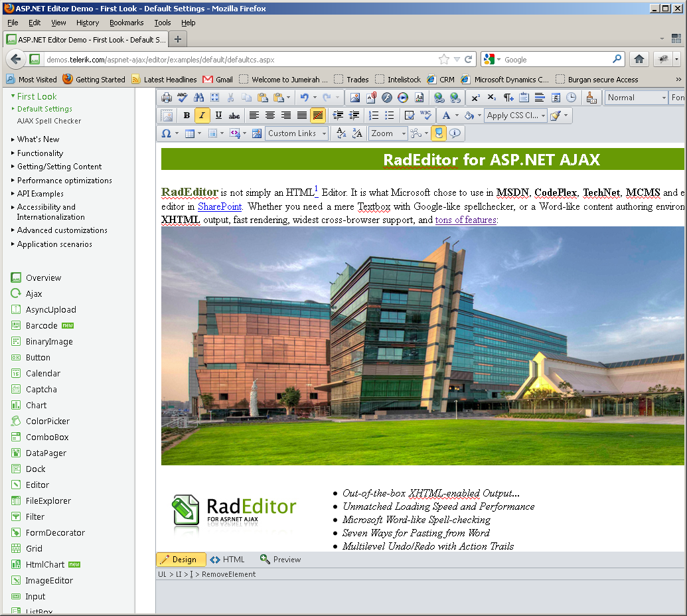Switch to the Preview tab

(280, 560)
